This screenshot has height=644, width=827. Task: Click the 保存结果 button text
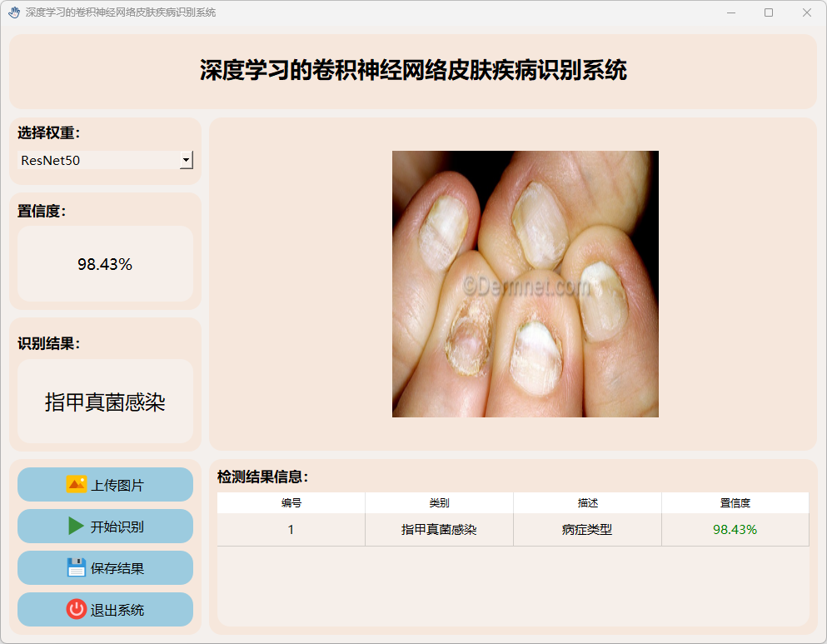(x=117, y=568)
